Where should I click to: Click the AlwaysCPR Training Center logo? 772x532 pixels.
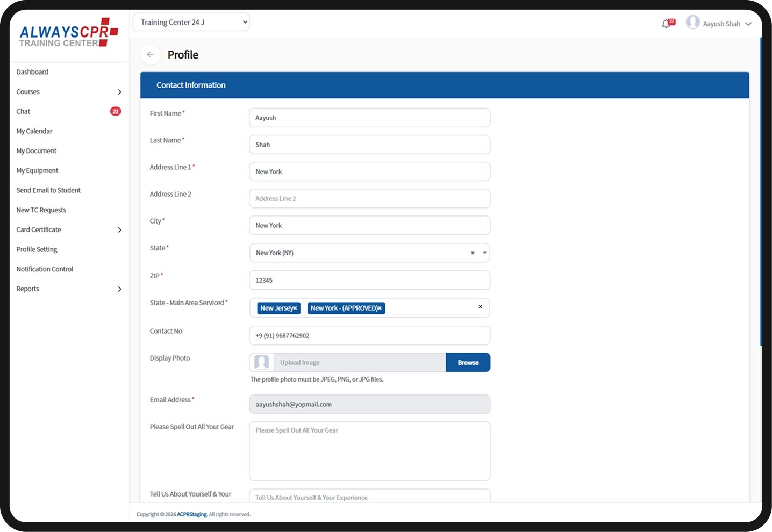[69, 33]
